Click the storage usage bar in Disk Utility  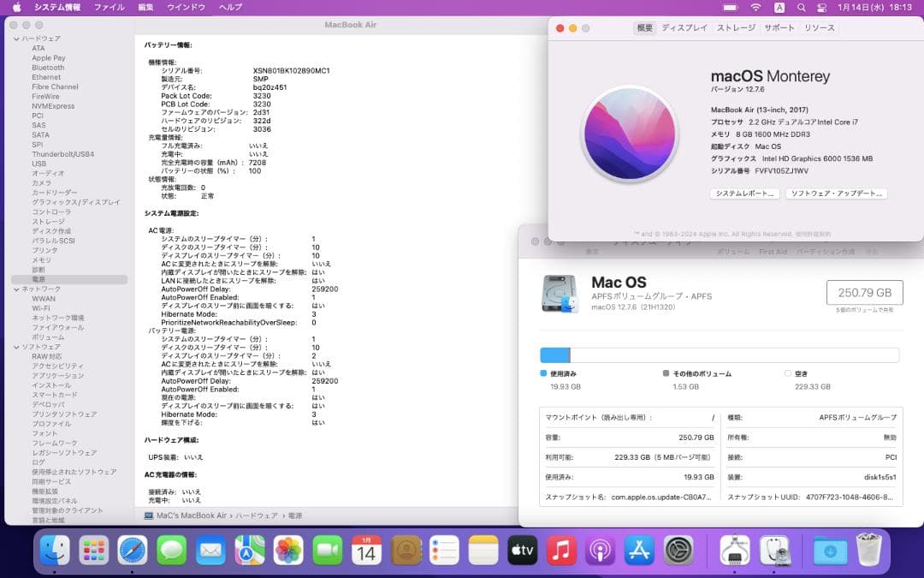718,353
